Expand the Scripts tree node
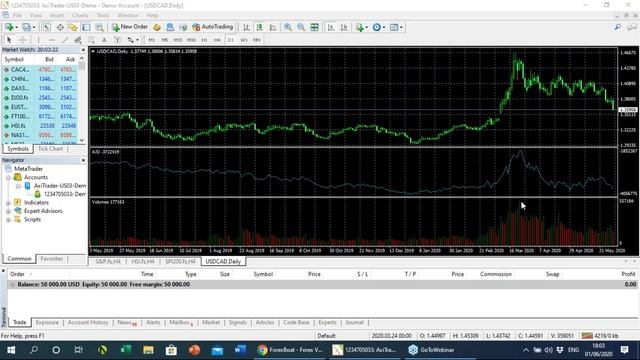The height and width of the screenshot is (360, 640). pyautogui.click(x=8, y=220)
